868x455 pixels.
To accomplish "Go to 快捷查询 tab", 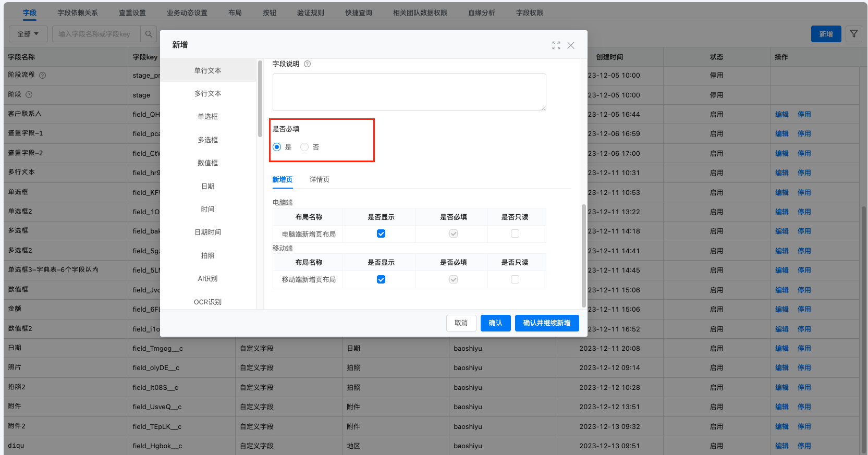I will [x=358, y=13].
